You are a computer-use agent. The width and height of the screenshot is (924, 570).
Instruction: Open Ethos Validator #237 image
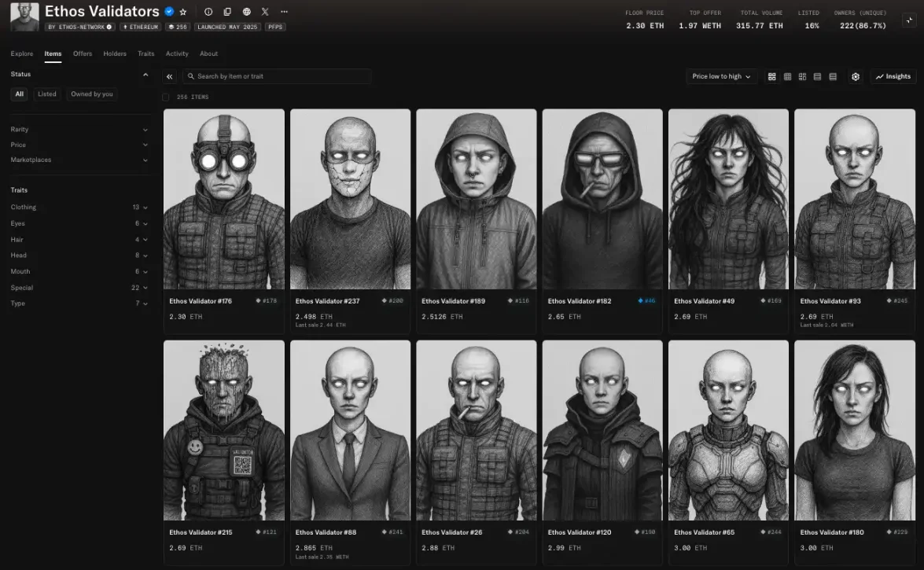350,199
